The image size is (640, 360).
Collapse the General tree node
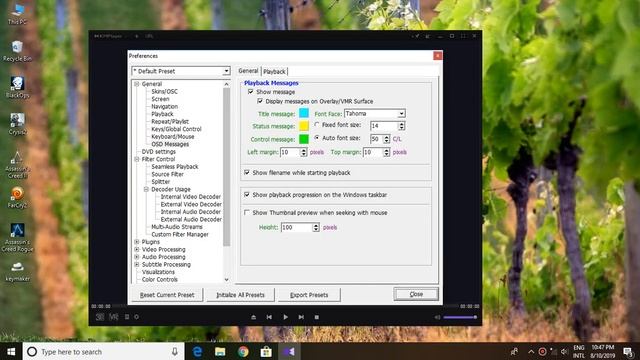(x=137, y=84)
